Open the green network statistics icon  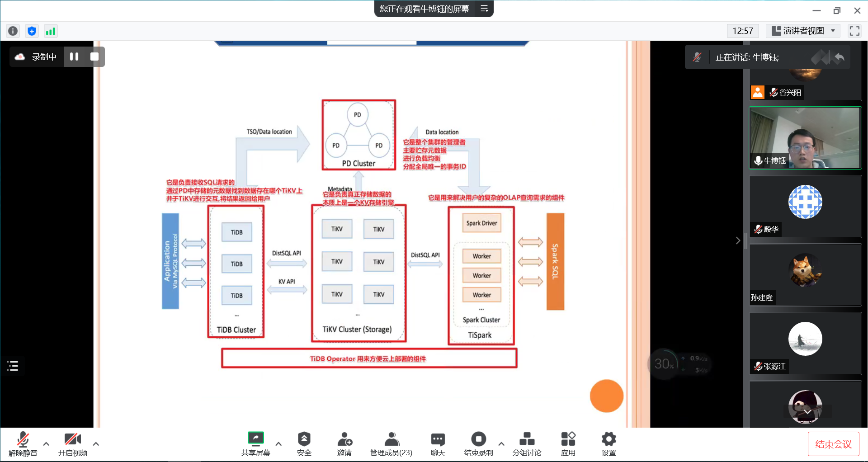[x=50, y=31]
